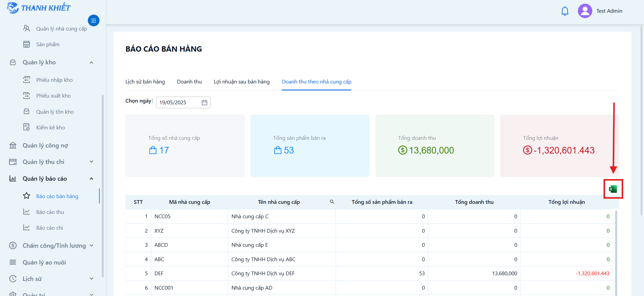This screenshot has width=644, height=296.
Task: Click the 13,680,000 revenue cell in DEF row
Action: coord(474,273)
